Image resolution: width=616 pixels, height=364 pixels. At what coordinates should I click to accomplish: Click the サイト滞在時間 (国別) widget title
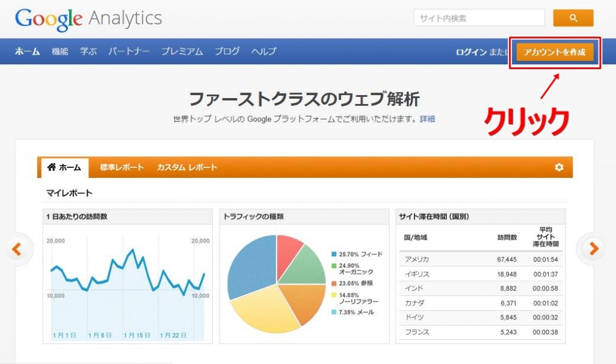(434, 217)
